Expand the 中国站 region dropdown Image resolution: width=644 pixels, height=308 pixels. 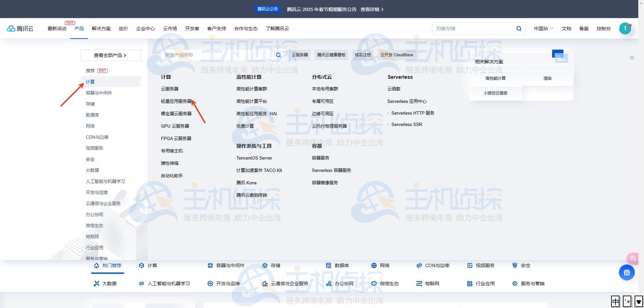tap(543, 28)
